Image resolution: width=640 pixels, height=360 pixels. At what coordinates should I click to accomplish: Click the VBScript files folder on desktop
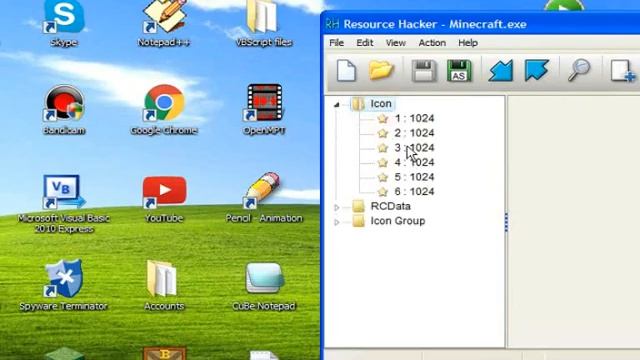[x=264, y=23]
